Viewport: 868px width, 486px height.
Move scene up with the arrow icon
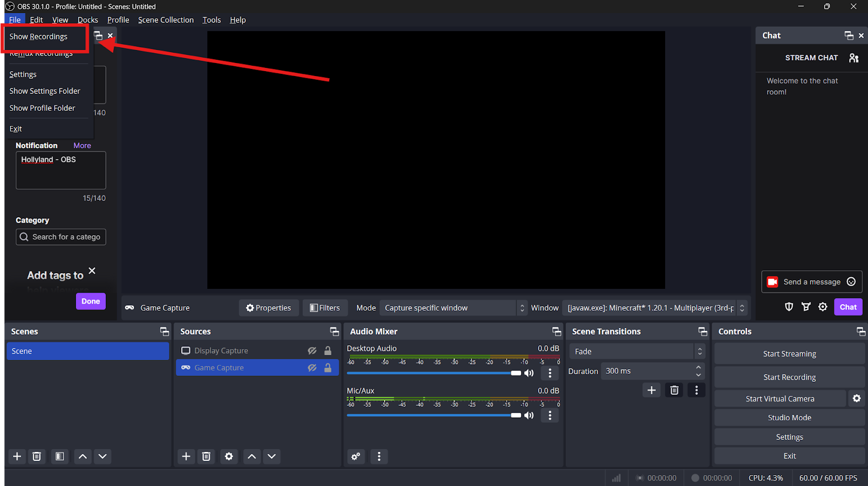(82, 456)
